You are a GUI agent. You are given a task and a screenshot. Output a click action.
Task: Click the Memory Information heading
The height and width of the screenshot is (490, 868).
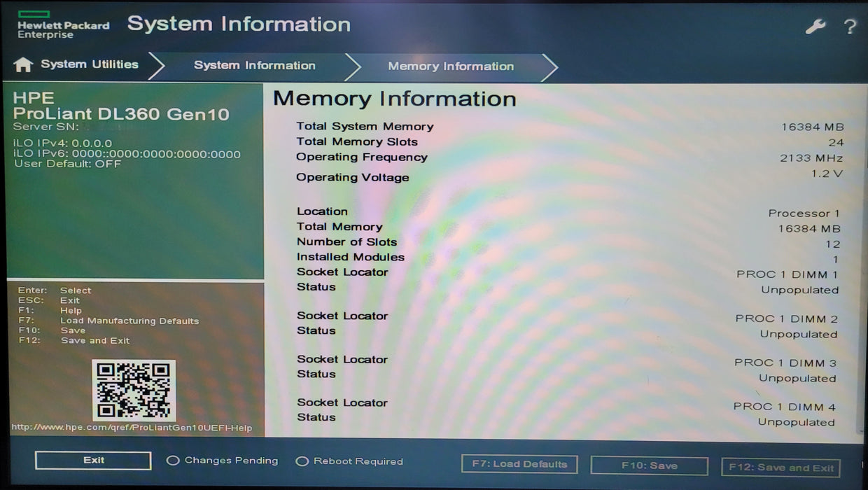pyautogui.click(x=395, y=99)
